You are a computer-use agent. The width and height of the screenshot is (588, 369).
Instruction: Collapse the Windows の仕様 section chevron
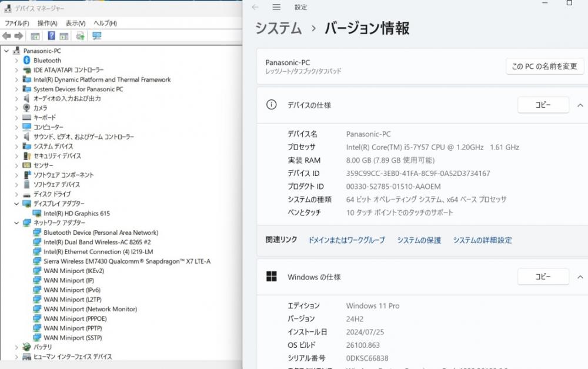580,277
